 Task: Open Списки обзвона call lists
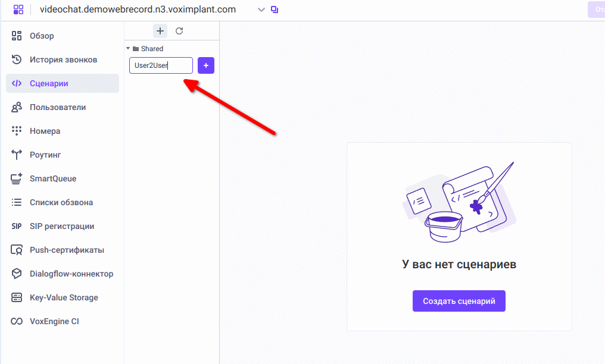61,202
